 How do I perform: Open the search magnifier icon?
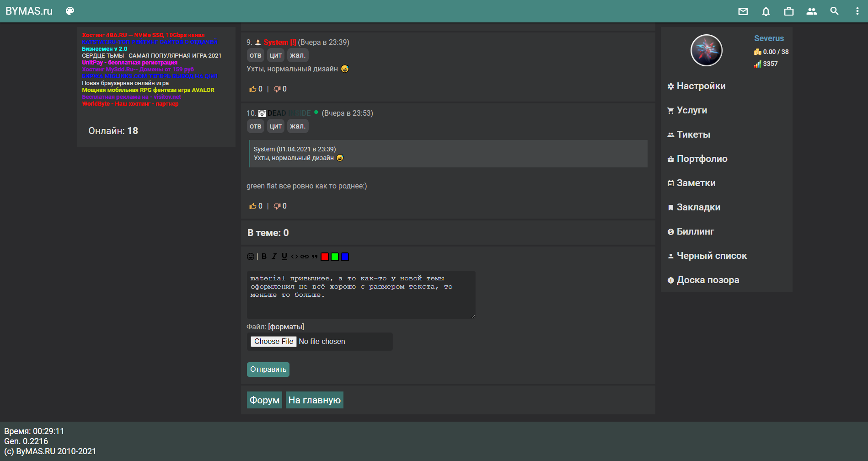click(835, 11)
